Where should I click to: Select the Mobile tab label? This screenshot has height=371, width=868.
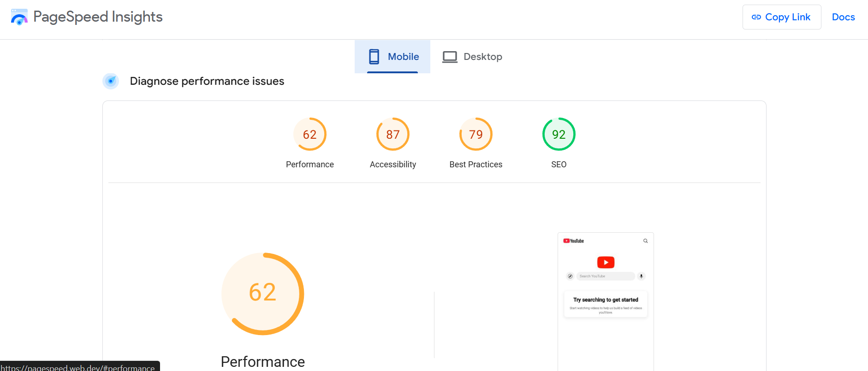click(x=403, y=57)
